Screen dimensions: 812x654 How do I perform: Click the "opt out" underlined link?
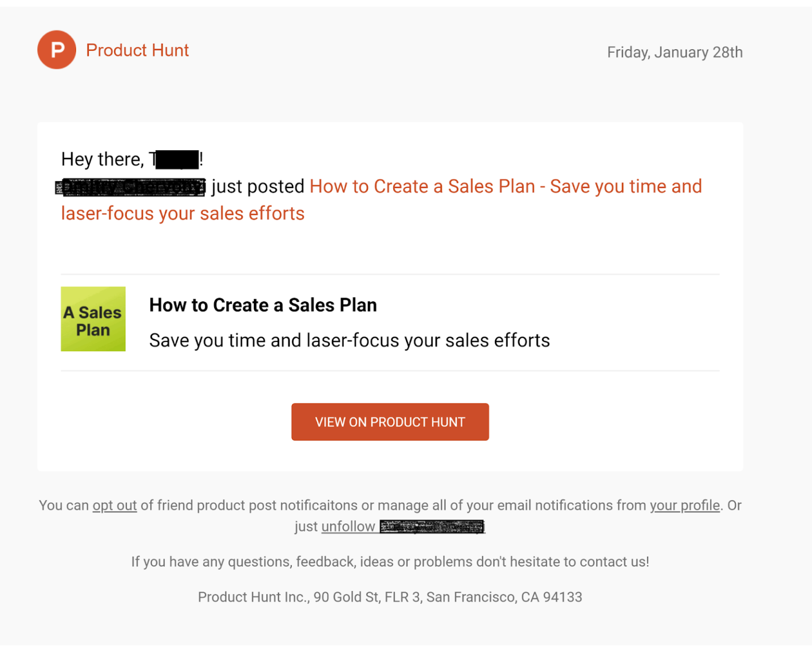114,505
